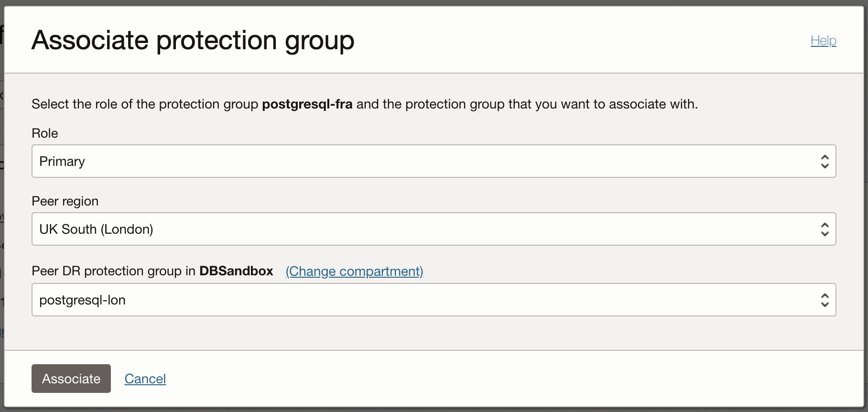Click the UK South (London) value text
Screen dimensions: 868x412
pyautogui.click(x=96, y=229)
